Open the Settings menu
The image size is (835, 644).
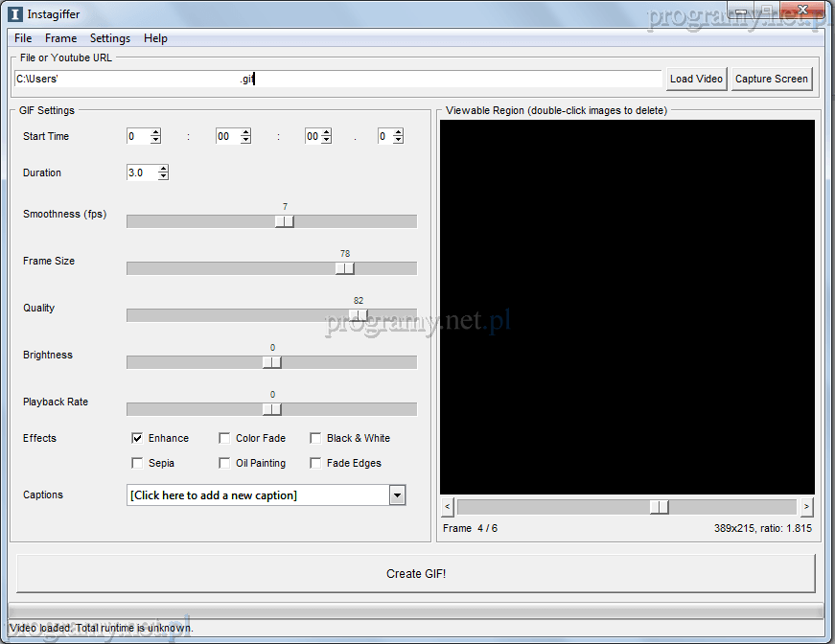click(x=110, y=38)
